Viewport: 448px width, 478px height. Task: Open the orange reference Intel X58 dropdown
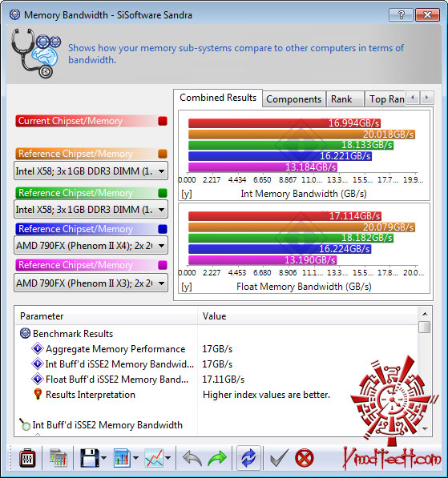pyautogui.click(x=91, y=171)
